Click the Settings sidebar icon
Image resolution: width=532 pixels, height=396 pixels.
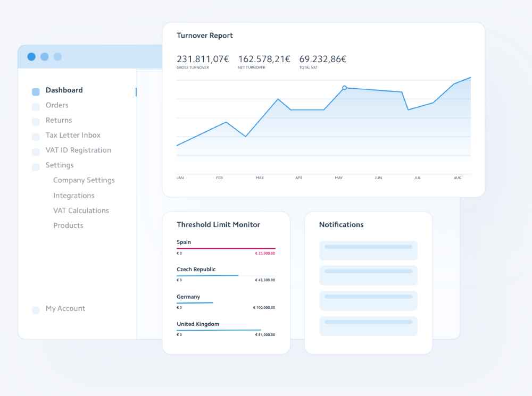pos(36,167)
